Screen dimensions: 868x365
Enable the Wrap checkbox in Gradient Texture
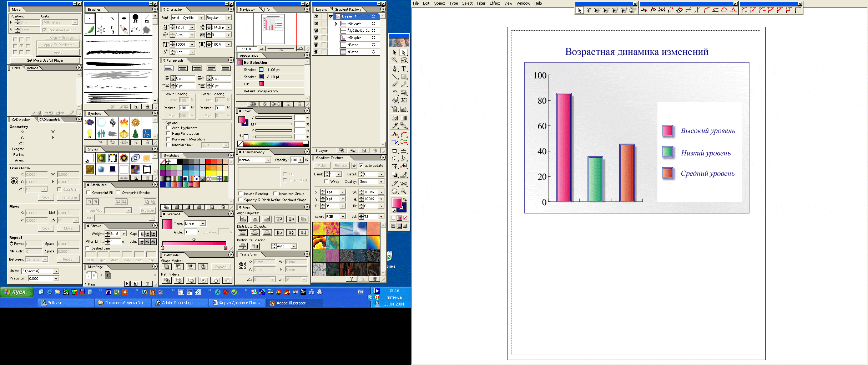(326, 182)
